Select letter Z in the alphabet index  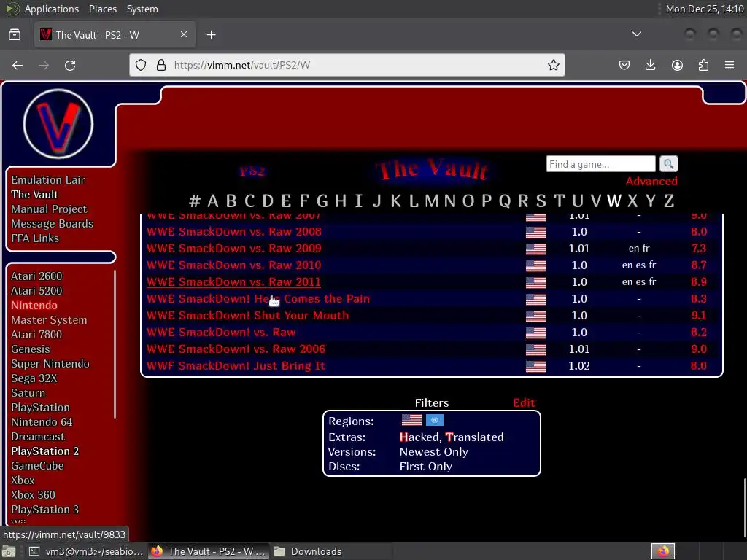point(669,201)
